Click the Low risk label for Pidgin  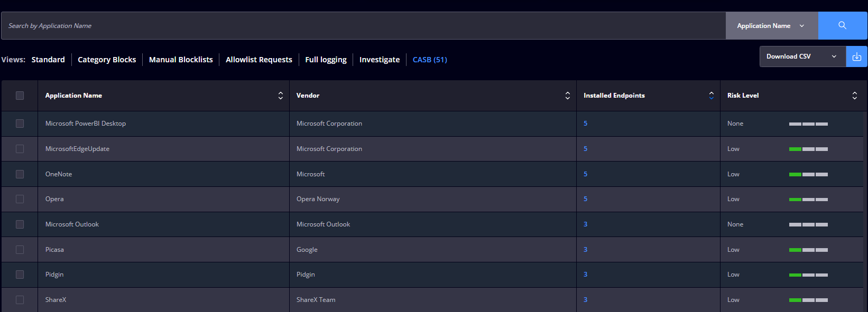click(733, 275)
